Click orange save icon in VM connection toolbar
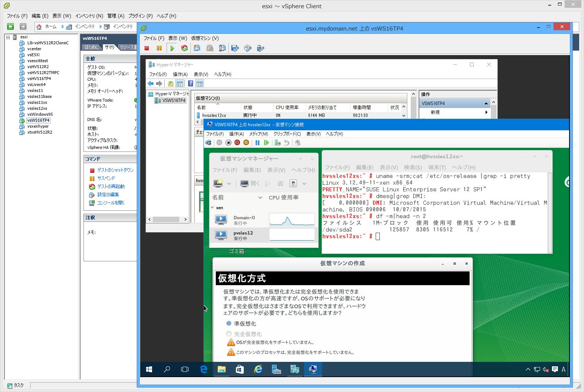The image size is (584, 392). 246,143
